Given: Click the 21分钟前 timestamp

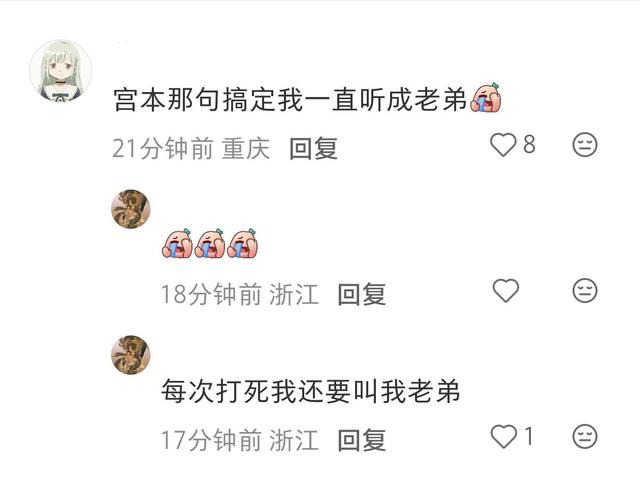Looking at the screenshot, I should 163,149.
